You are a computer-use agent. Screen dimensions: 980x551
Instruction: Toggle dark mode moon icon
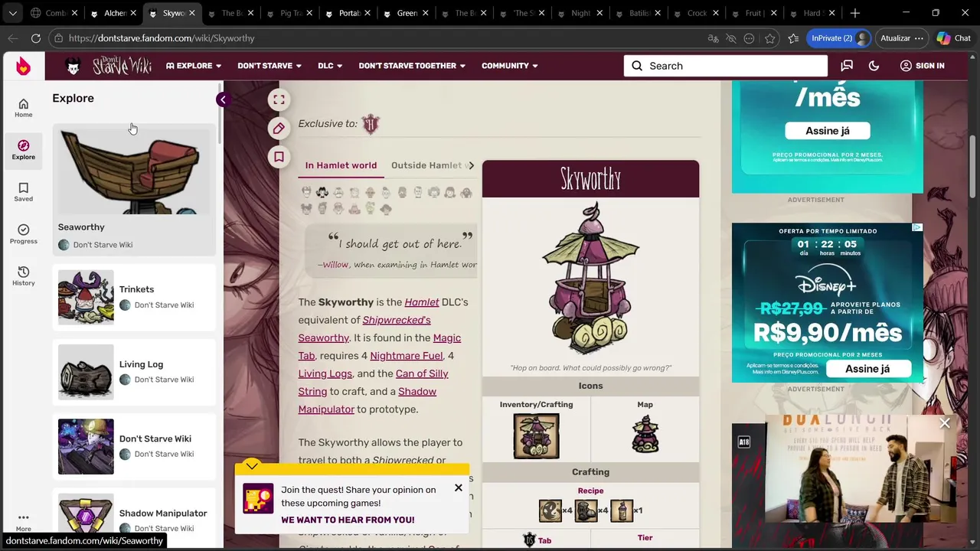[874, 66]
